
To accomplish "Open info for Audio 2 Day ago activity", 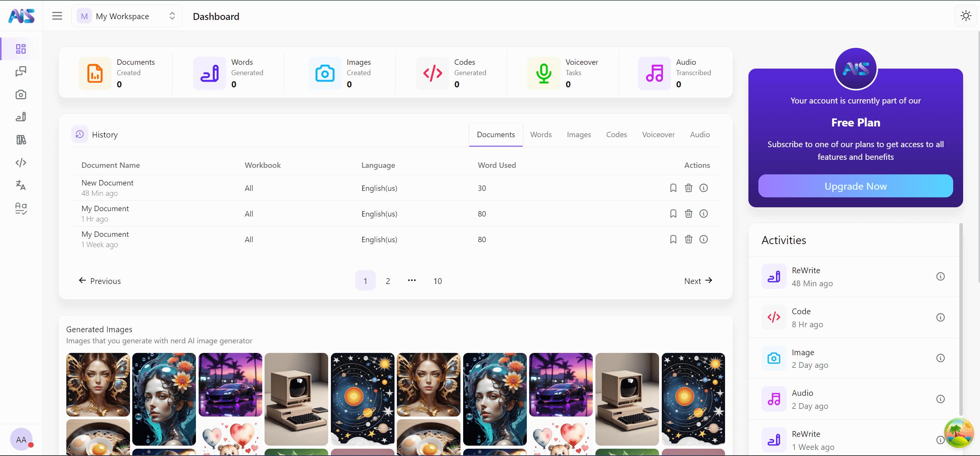I will tap(941, 399).
